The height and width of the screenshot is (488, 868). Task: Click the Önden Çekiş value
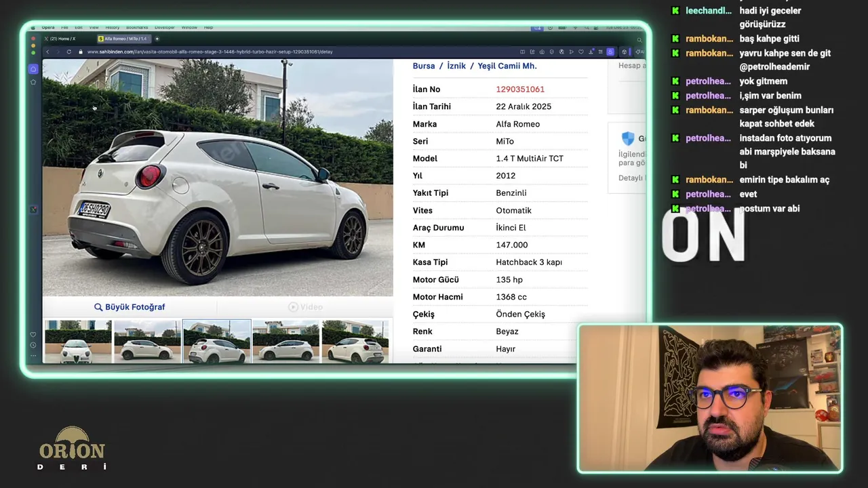pos(520,314)
